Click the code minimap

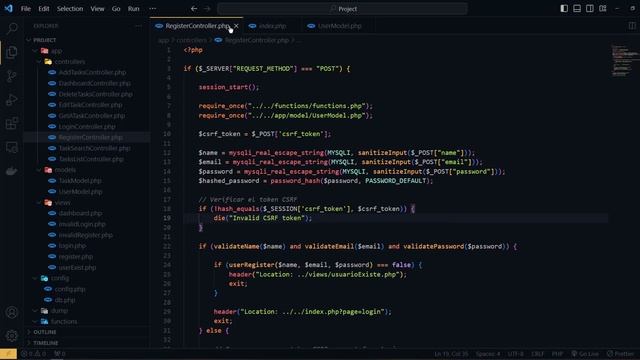(623, 61)
